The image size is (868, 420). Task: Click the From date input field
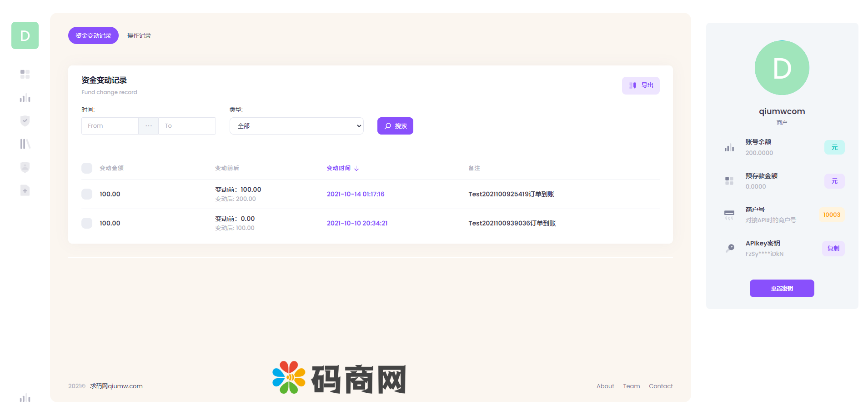pyautogui.click(x=110, y=126)
